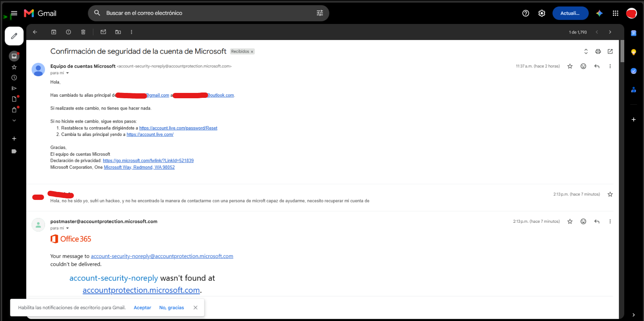Open the Sent folder in sidebar
Screen dimensions: 644x321
[14, 88]
